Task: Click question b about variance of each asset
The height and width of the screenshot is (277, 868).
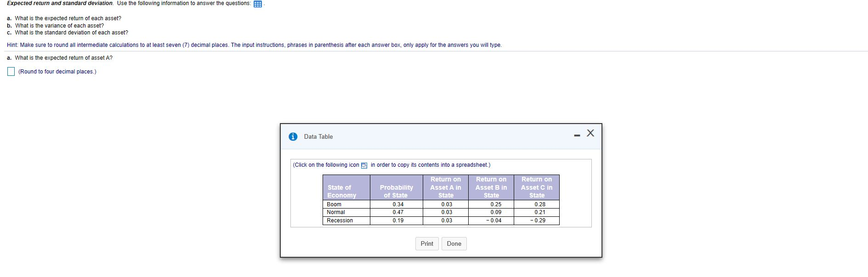Action: [55, 26]
